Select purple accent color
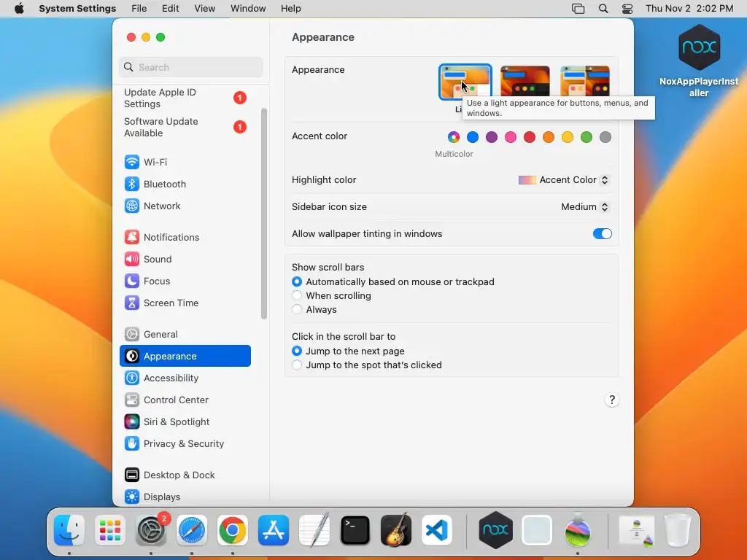747x560 pixels. [x=492, y=137]
